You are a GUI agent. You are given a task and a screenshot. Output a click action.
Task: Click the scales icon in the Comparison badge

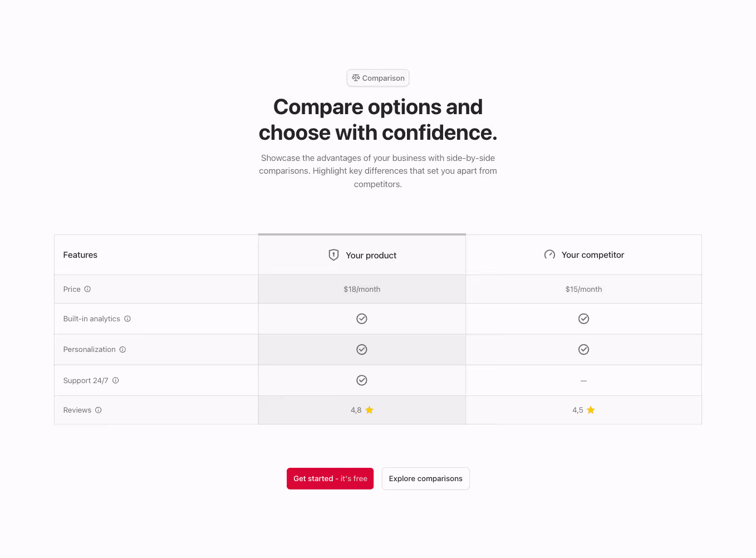pos(356,78)
